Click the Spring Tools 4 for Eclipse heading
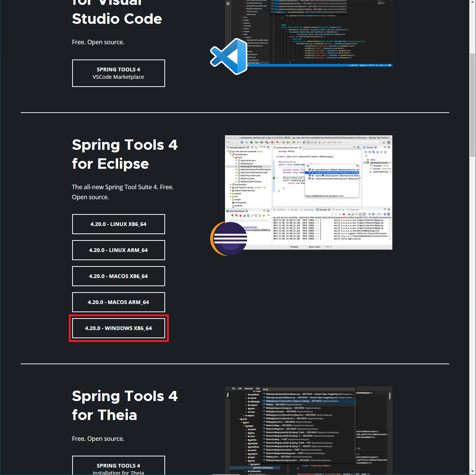This screenshot has width=476, height=475. pos(125,154)
